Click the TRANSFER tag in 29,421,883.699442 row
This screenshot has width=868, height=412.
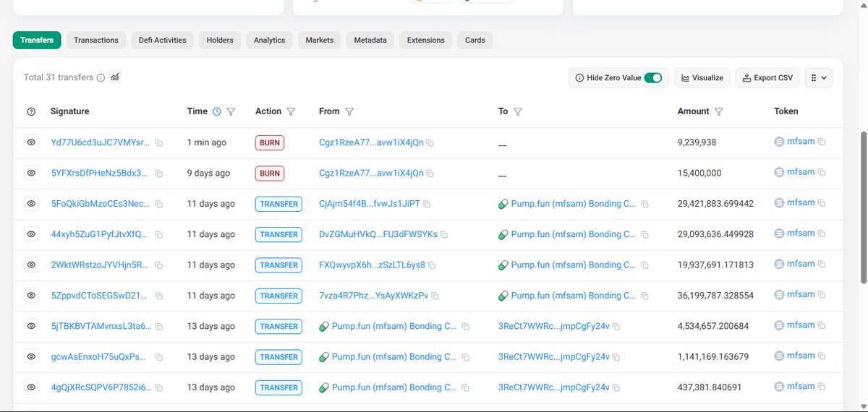[x=278, y=205]
